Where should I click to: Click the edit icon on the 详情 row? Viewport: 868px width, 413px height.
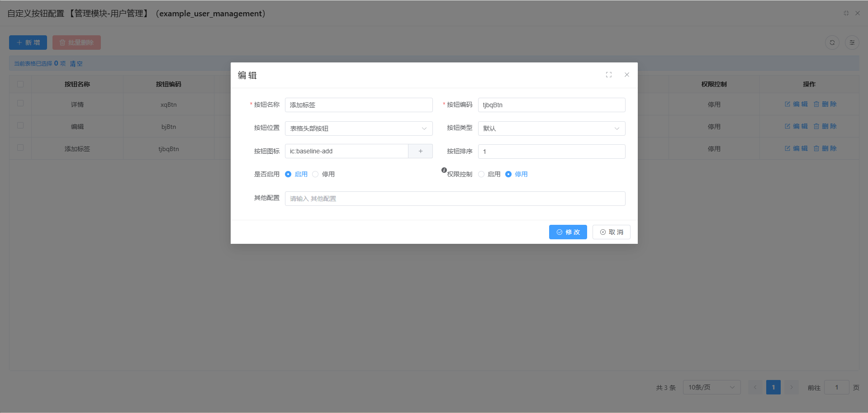pos(796,104)
